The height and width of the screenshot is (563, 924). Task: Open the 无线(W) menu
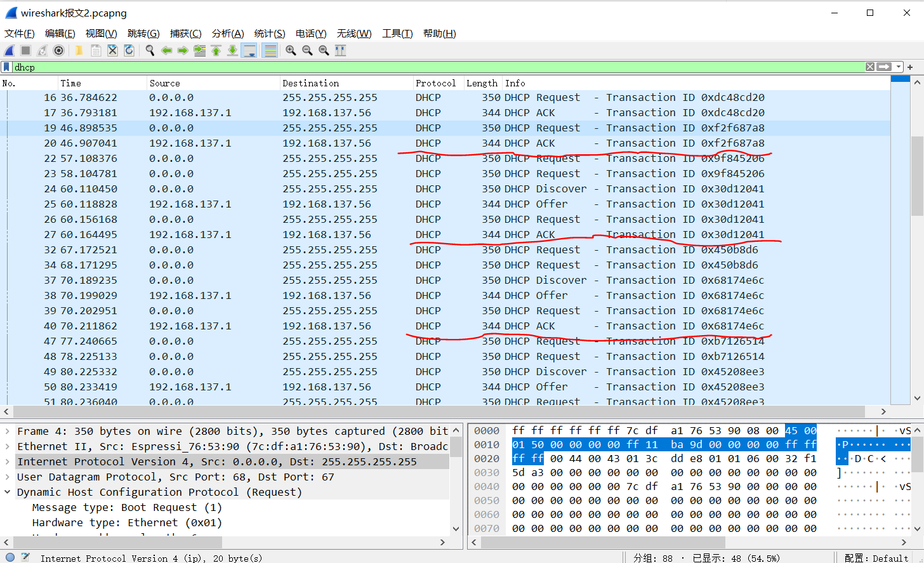pos(354,34)
